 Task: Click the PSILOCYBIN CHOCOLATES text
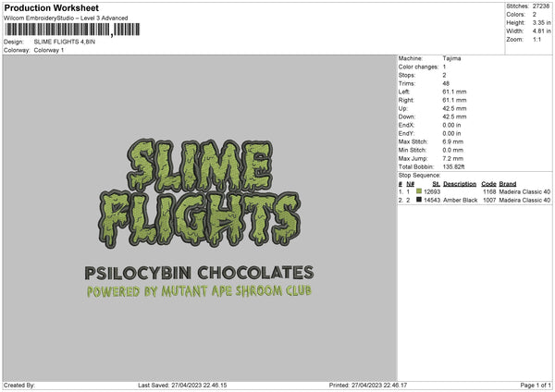199,273
